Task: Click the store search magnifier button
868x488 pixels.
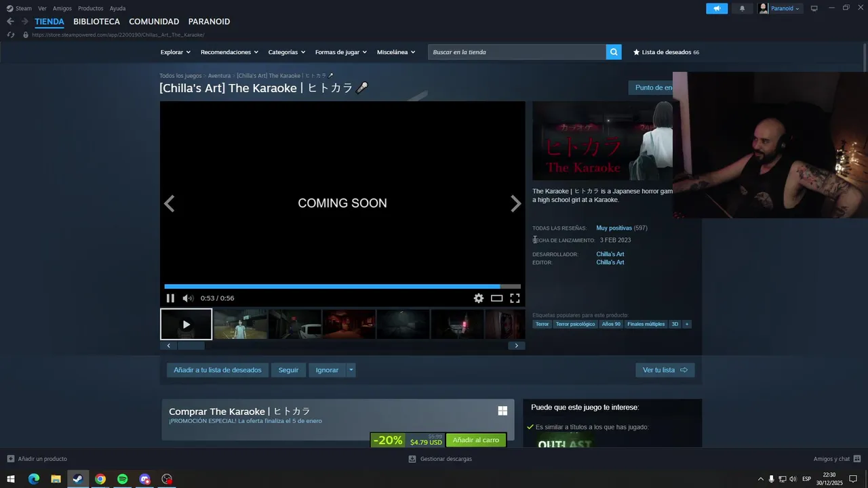Action: [x=614, y=52]
